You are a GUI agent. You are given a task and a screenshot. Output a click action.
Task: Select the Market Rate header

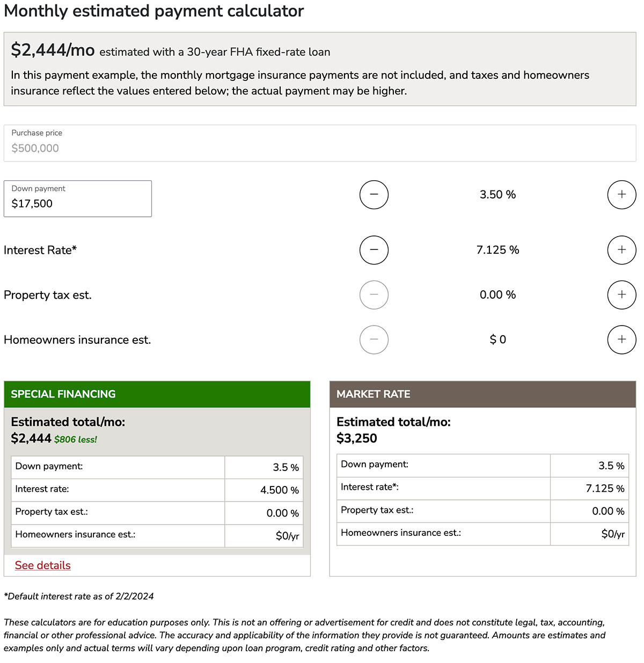(x=482, y=394)
